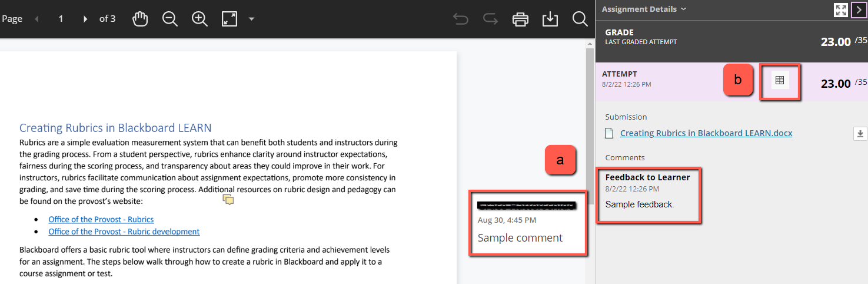Click the GRADE last graded attempt score

836,41
